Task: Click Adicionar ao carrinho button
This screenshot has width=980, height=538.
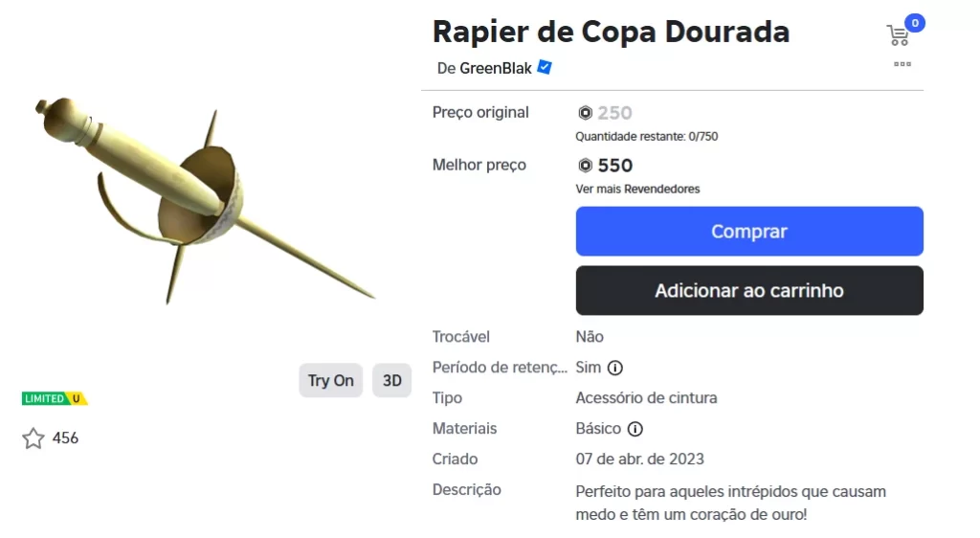Action: pyautogui.click(x=748, y=291)
